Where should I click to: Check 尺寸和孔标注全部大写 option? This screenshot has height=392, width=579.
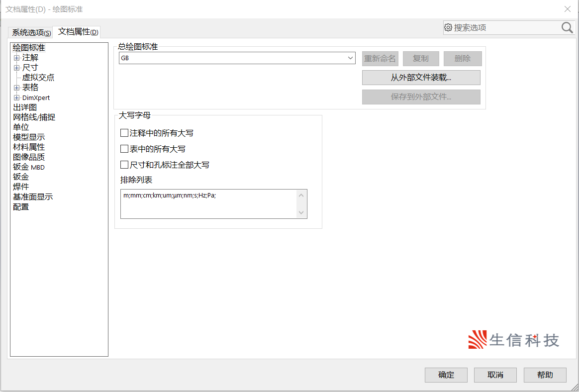pyautogui.click(x=124, y=165)
